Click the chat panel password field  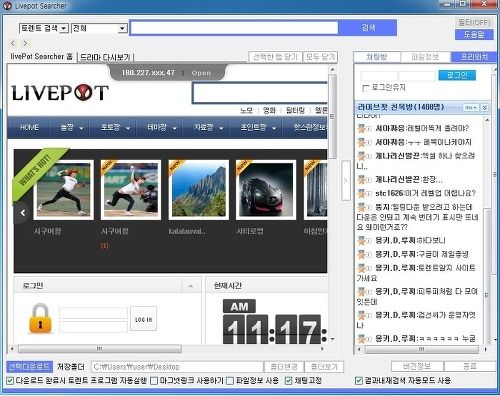pyautogui.click(x=417, y=76)
